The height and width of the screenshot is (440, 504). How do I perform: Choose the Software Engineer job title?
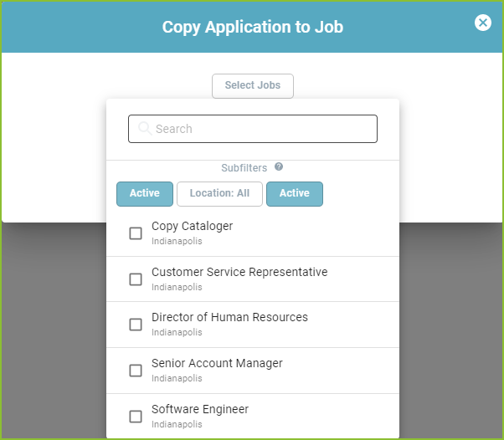coord(200,410)
